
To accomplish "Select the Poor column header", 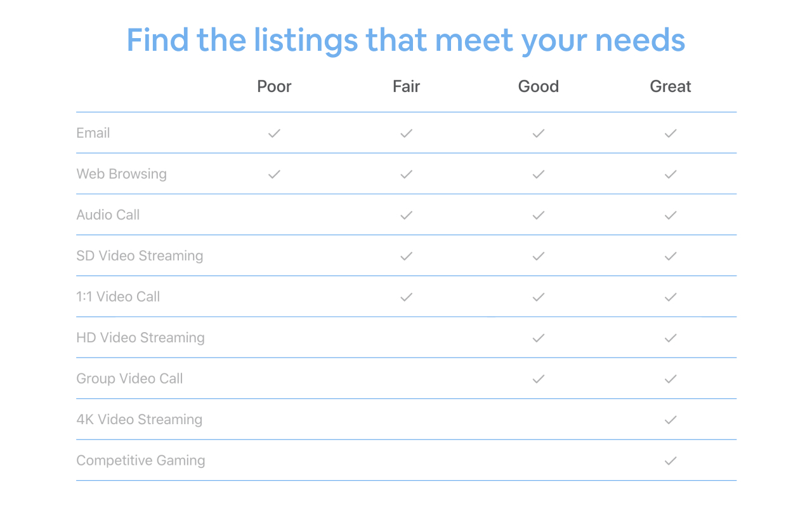I will [274, 86].
